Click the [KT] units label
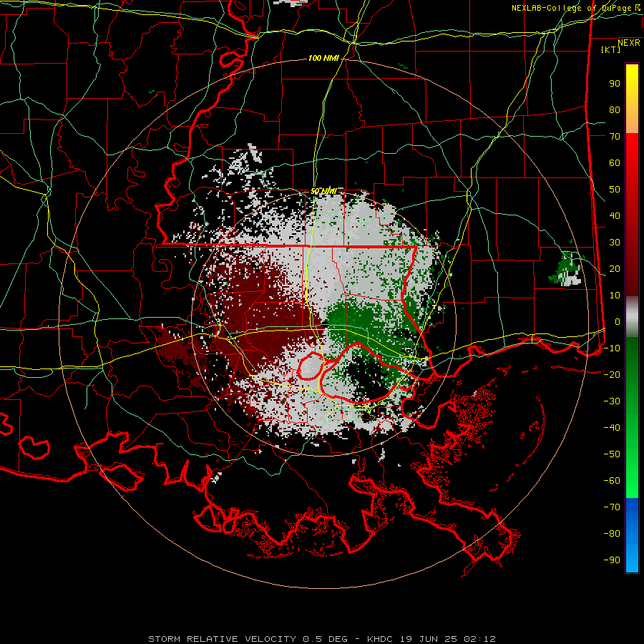This screenshot has width=644, height=644. 611,49
